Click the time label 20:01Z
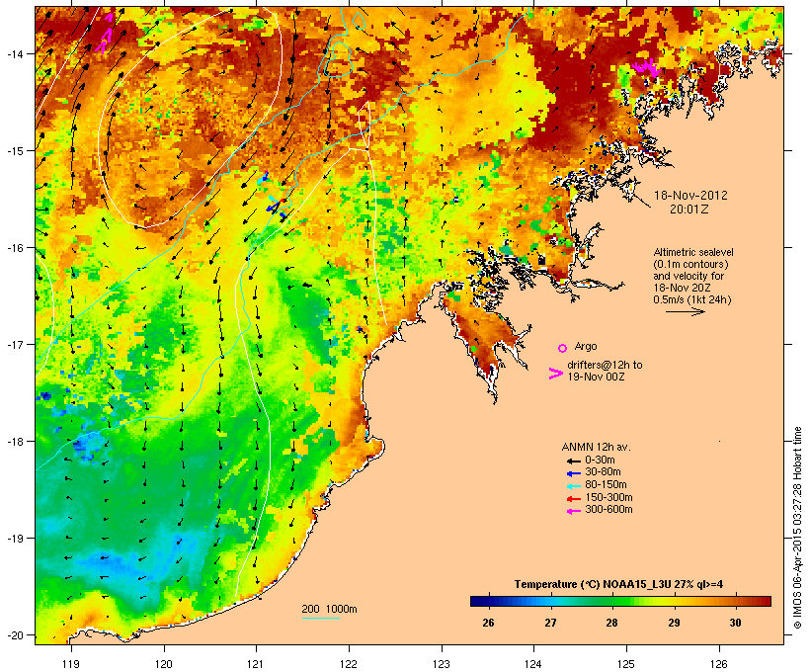 [689, 210]
